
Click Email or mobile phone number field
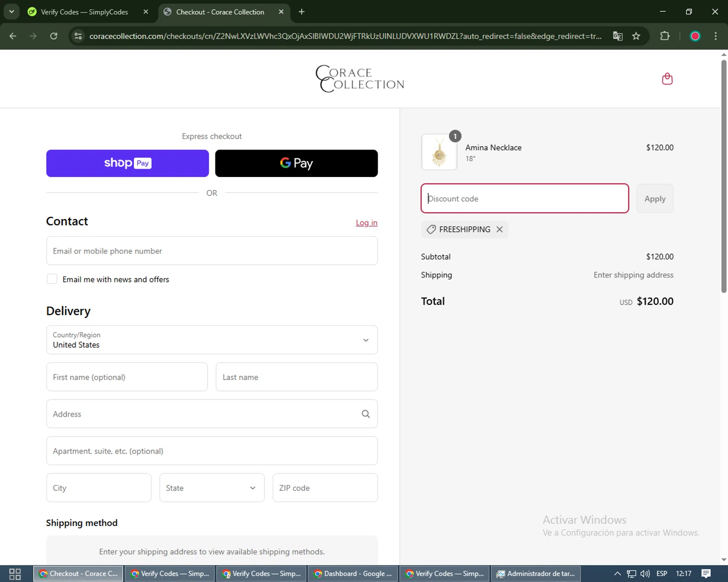click(212, 251)
